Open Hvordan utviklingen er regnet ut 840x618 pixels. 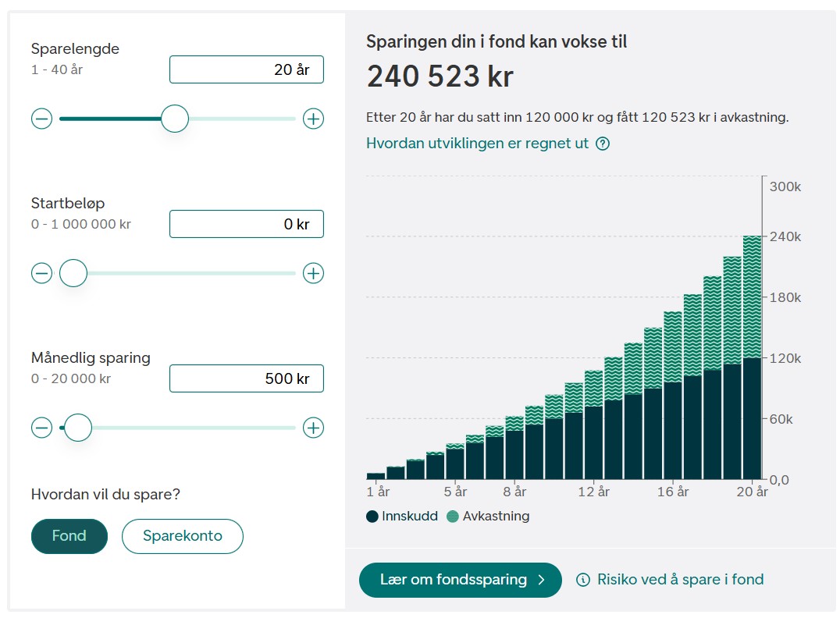coord(478,144)
